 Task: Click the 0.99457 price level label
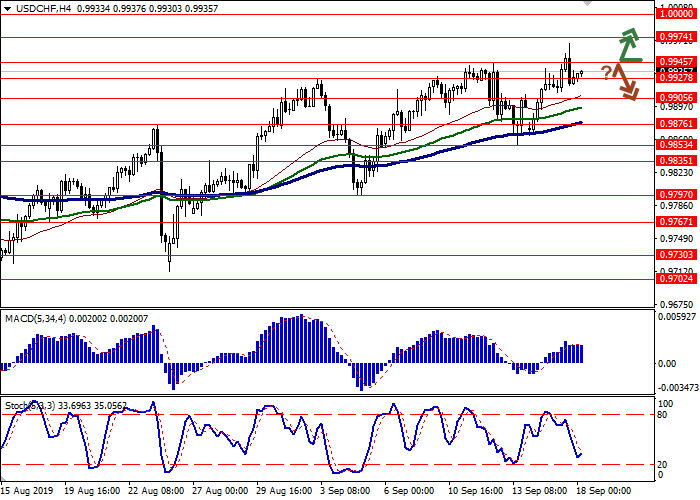tap(676, 61)
